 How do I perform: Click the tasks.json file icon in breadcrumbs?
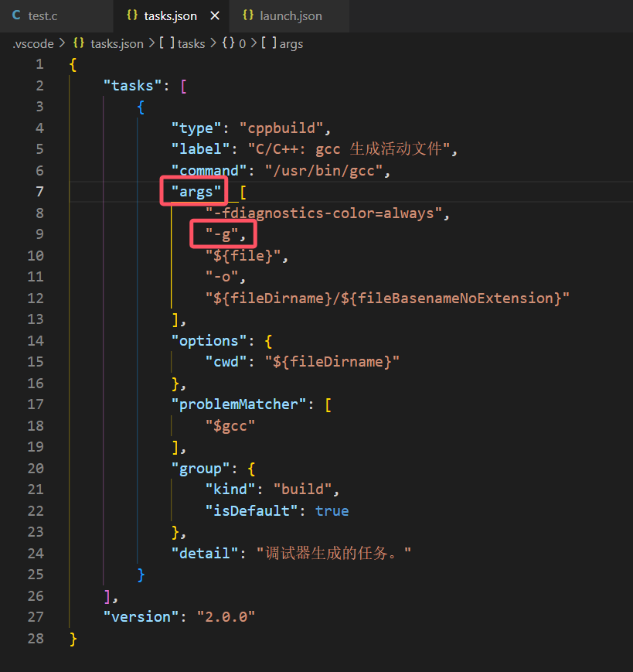tap(78, 44)
